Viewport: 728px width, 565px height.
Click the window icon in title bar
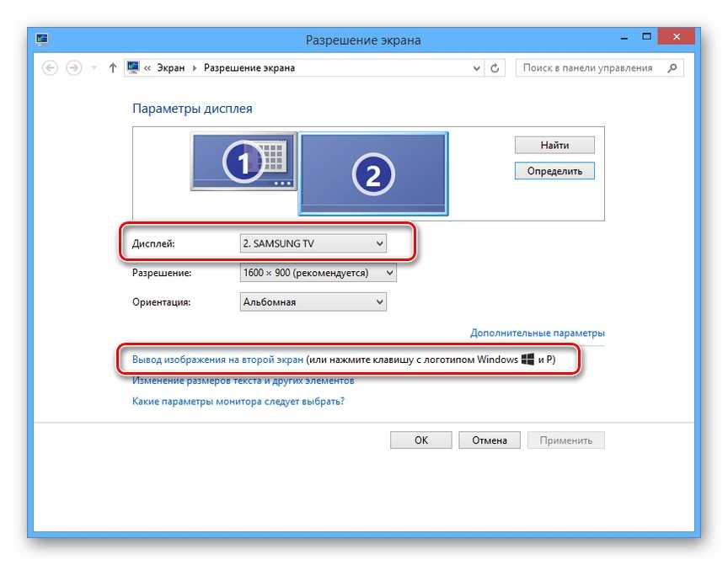(42, 40)
